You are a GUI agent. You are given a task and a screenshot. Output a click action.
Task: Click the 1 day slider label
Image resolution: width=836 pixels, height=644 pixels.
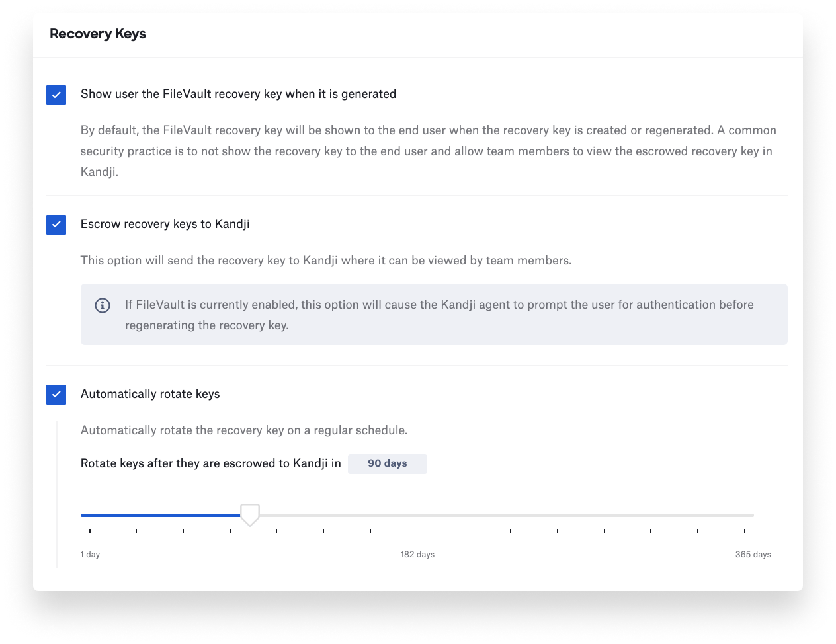coord(90,555)
